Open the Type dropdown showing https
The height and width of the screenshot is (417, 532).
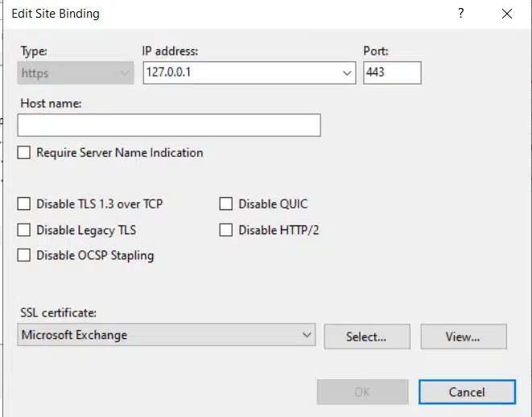click(x=76, y=73)
